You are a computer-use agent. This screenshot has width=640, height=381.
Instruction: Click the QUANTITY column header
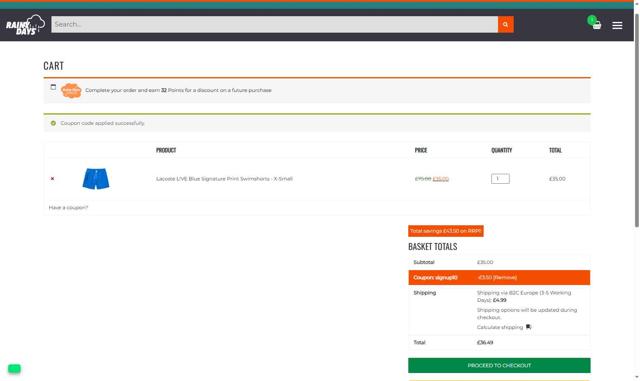(501, 150)
